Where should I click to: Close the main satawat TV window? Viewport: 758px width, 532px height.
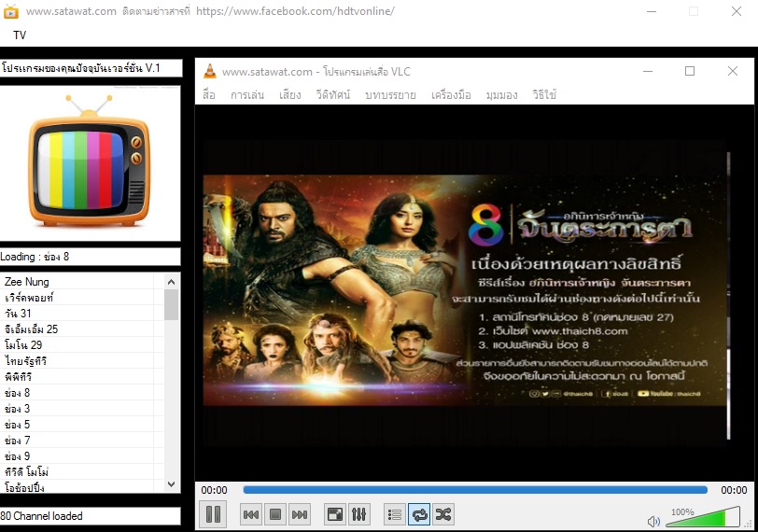(737, 11)
